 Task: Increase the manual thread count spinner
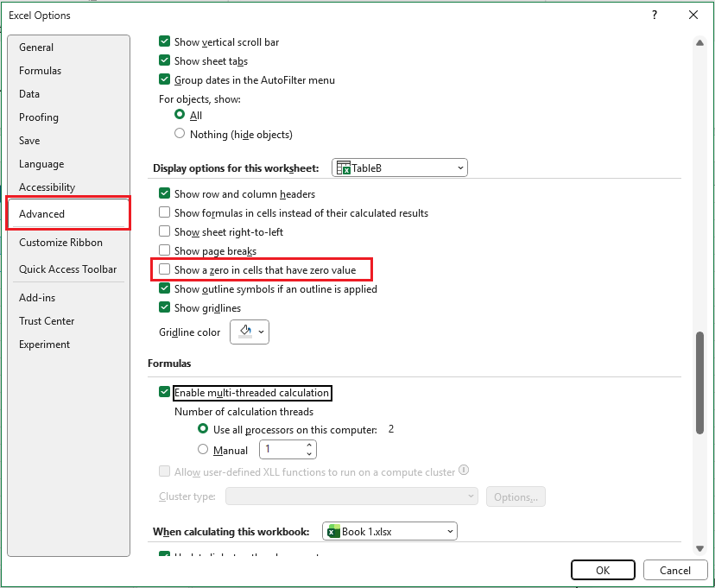pyautogui.click(x=310, y=445)
